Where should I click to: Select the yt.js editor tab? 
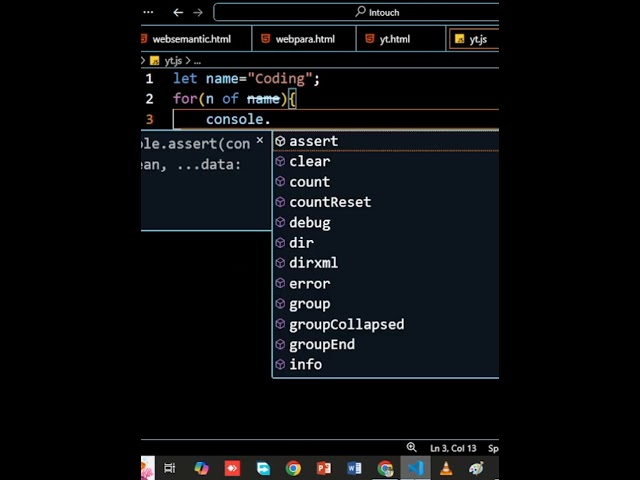click(x=473, y=39)
